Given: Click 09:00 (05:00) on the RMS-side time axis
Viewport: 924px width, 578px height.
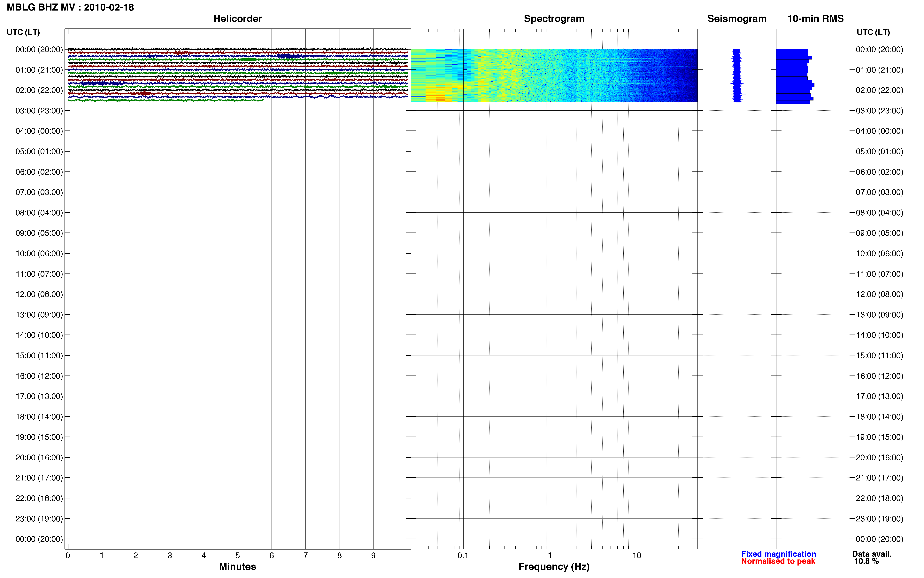Looking at the screenshot, I should coord(879,233).
